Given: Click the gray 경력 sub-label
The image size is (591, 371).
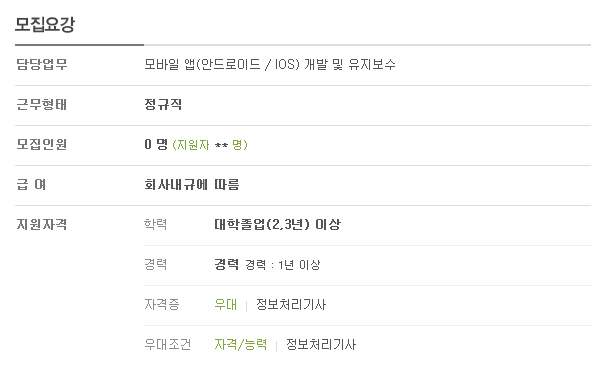Looking at the screenshot, I should tap(155, 264).
